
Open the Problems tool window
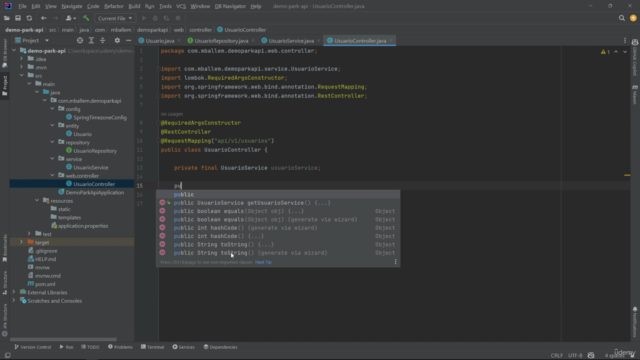pos(120,347)
